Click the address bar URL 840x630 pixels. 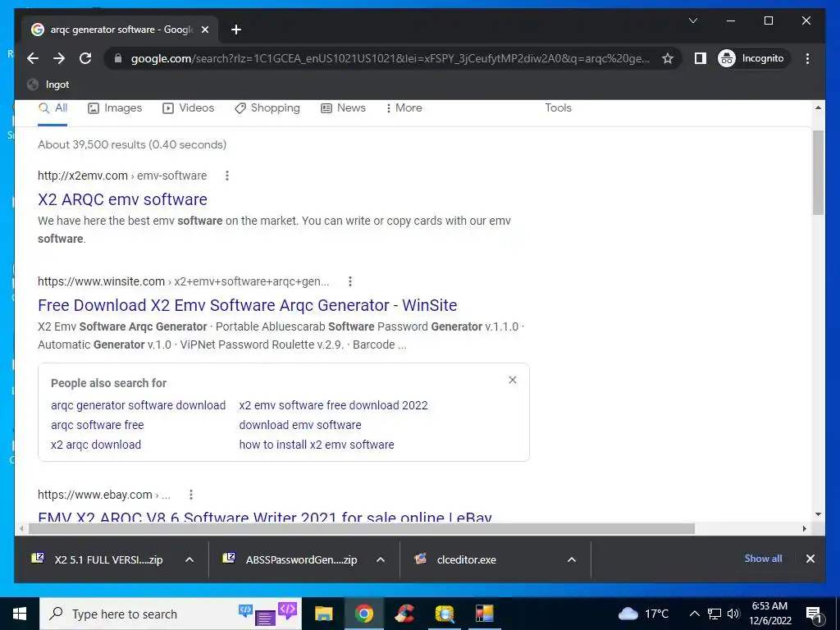coord(390,58)
